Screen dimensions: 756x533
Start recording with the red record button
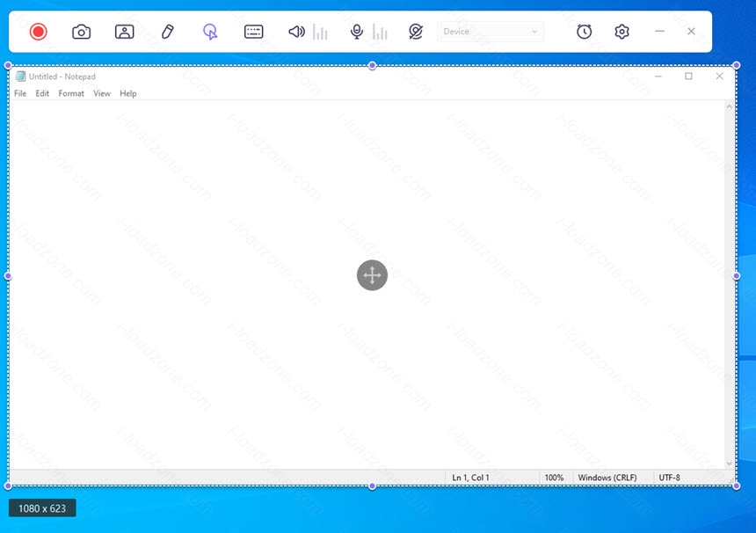[x=38, y=32]
